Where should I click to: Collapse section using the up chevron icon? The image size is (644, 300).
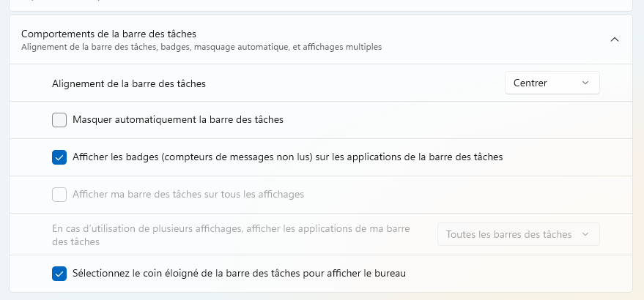(615, 40)
